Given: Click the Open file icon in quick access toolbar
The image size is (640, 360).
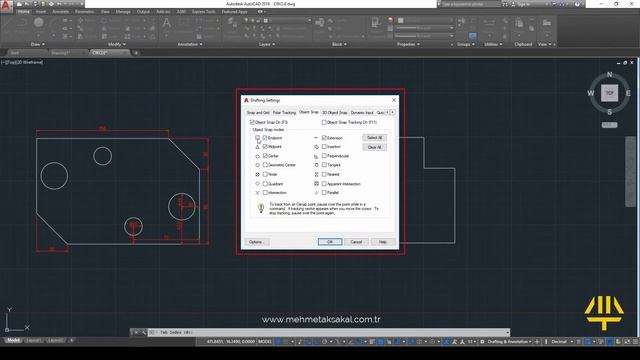Looking at the screenshot, I should pyautogui.click(x=27, y=4).
